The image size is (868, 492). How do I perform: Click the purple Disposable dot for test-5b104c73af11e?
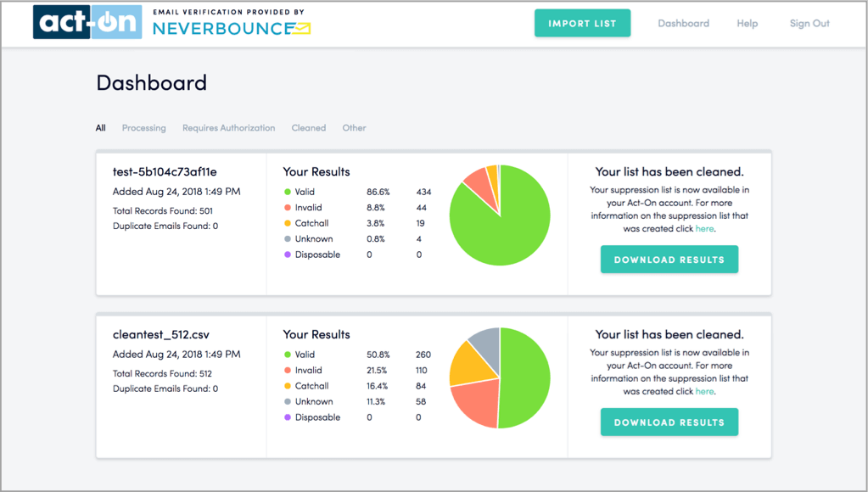pos(288,254)
